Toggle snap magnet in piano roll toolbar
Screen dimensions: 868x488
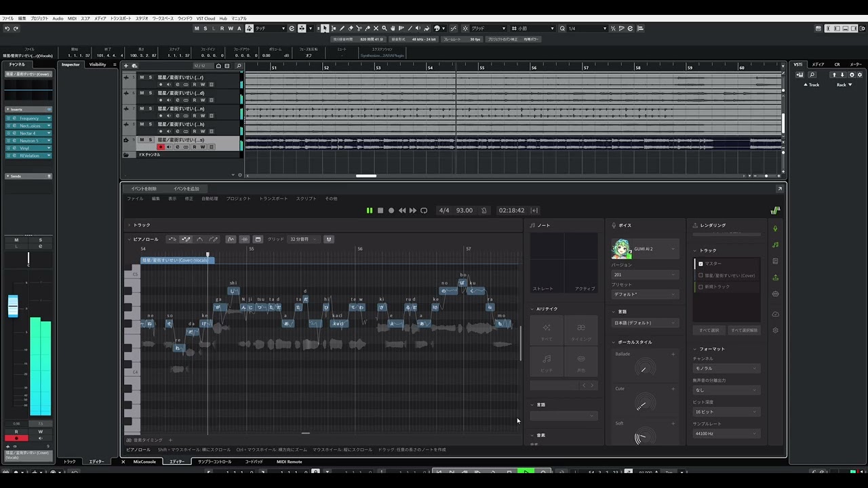pos(329,239)
